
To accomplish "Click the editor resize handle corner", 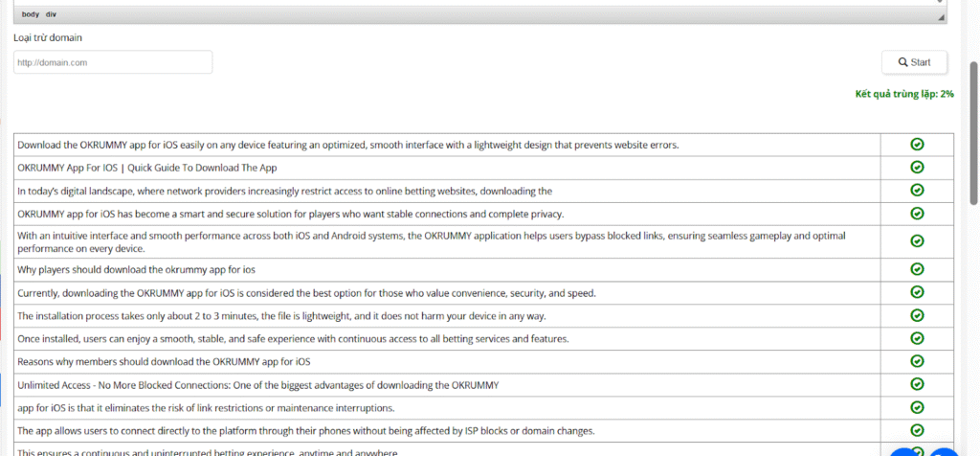I will pyautogui.click(x=941, y=17).
